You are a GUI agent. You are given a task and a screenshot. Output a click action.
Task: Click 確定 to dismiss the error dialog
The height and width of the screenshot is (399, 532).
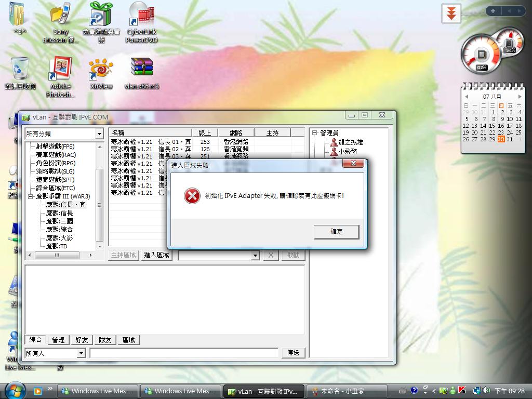[x=336, y=232]
